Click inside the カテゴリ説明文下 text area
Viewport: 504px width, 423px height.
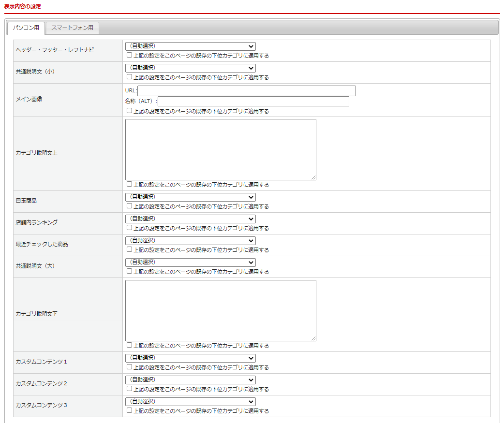click(x=221, y=310)
